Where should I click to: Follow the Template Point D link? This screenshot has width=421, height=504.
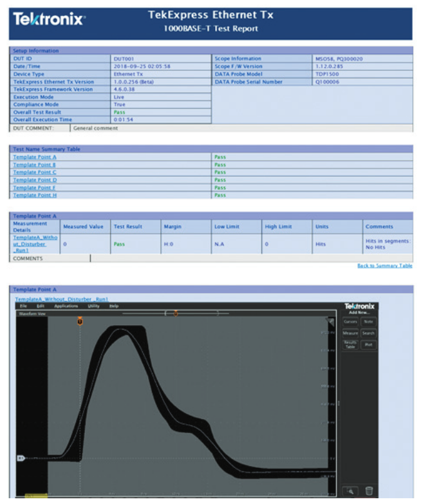tap(35, 180)
